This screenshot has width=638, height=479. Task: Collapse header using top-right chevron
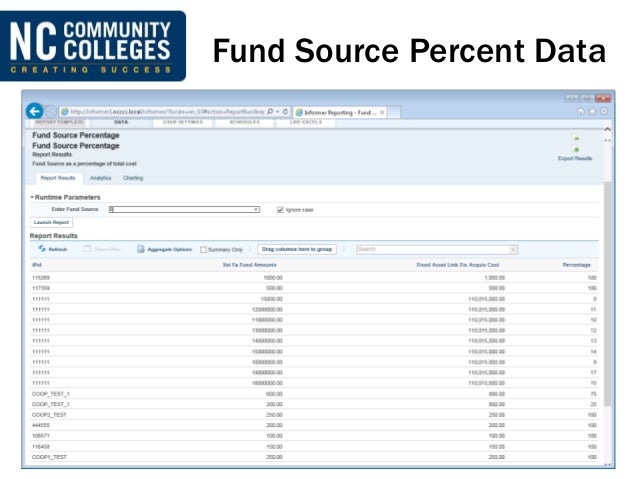coord(607,129)
